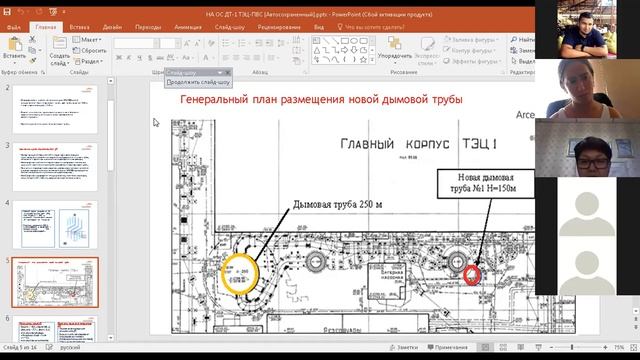Open the Контур фигуры shape outline dropdown

470,50
